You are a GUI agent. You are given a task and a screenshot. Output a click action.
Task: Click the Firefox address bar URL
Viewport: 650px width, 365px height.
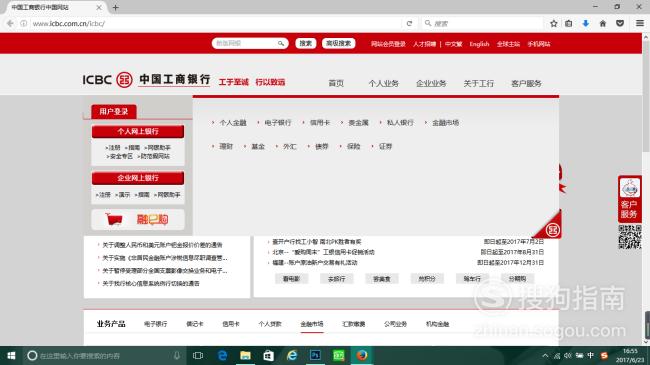pos(69,24)
